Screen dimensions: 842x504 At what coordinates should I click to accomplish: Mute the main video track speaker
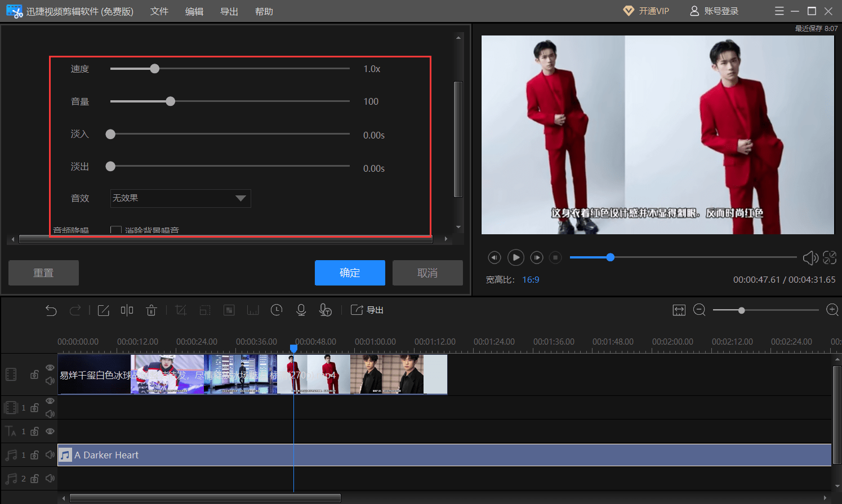[x=50, y=381]
